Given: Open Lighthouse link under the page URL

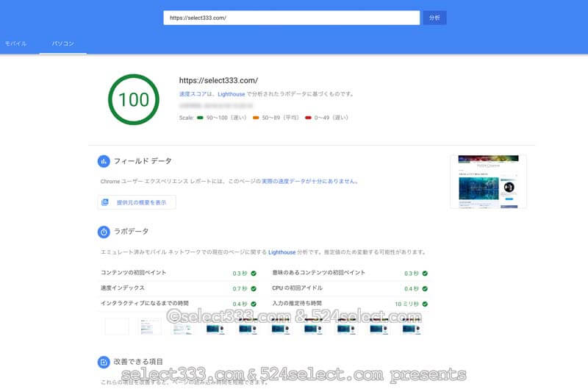Looking at the screenshot, I should [x=231, y=94].
